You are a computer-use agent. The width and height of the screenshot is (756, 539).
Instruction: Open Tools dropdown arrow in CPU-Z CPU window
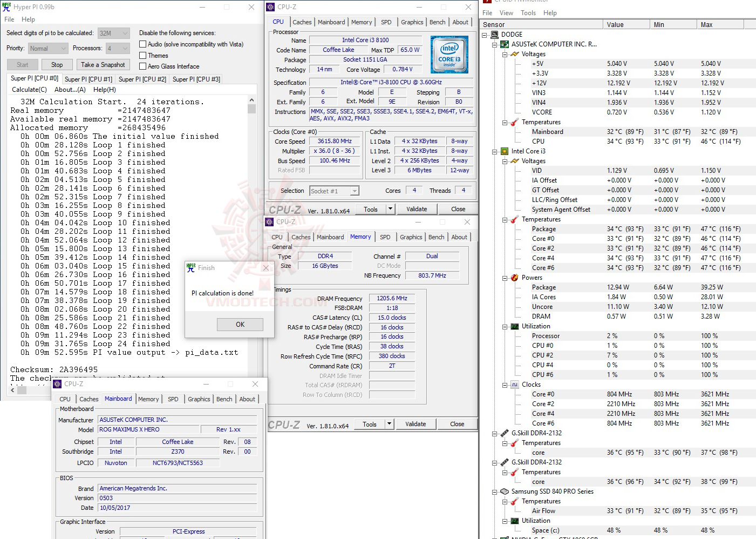[390, 209]
